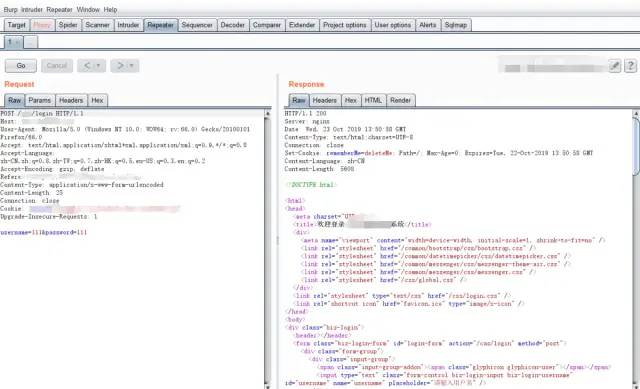Go forward with the history next arrow
Viewport: 640px width, 389px height.
click(120, 66)
